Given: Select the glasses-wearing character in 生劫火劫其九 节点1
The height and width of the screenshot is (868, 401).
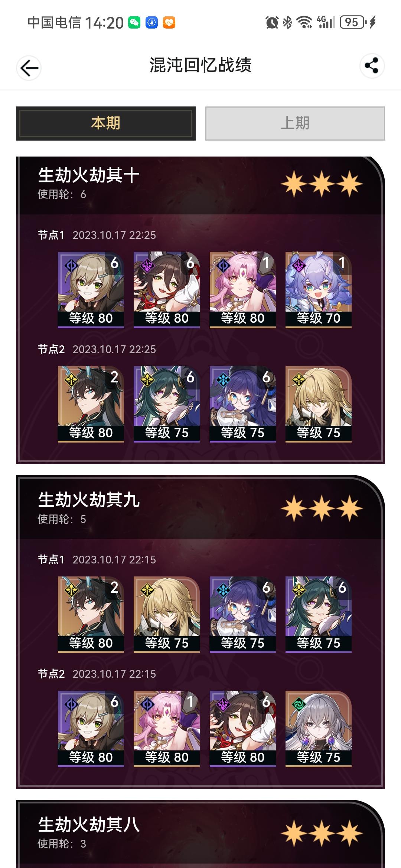Looking at the screenshot, I should [243, 615].
